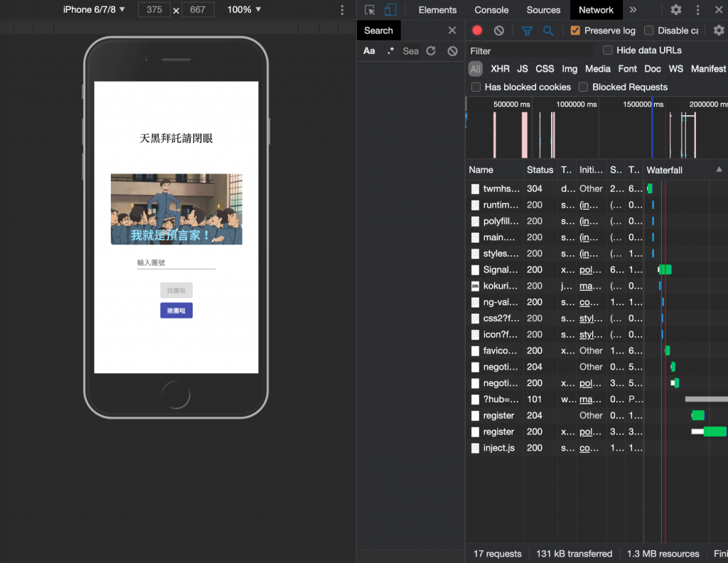This screenshot has width=728, height=563.
Task: Filter requests by Manifest
Action: pyautogui.click(x=708, y=69)
